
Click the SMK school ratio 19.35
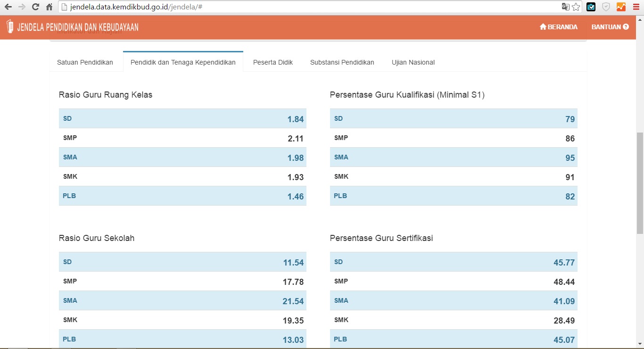[x=293, y=321]
